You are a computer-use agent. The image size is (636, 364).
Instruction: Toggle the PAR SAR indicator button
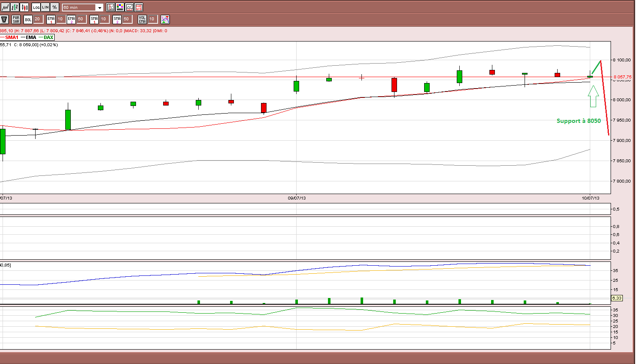tap(16, 19)
